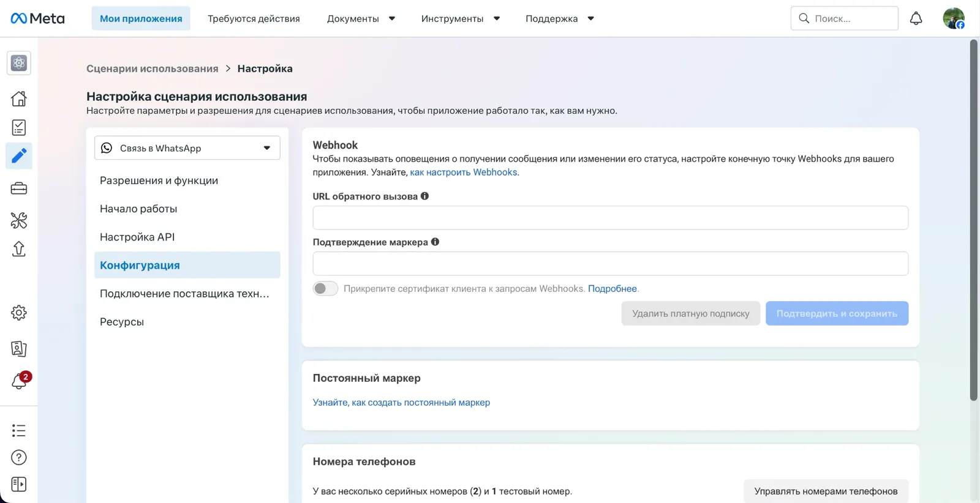Click the Meta logo
Image resolution: width=980 pixels, height=503 pixels.
(37, 18)
